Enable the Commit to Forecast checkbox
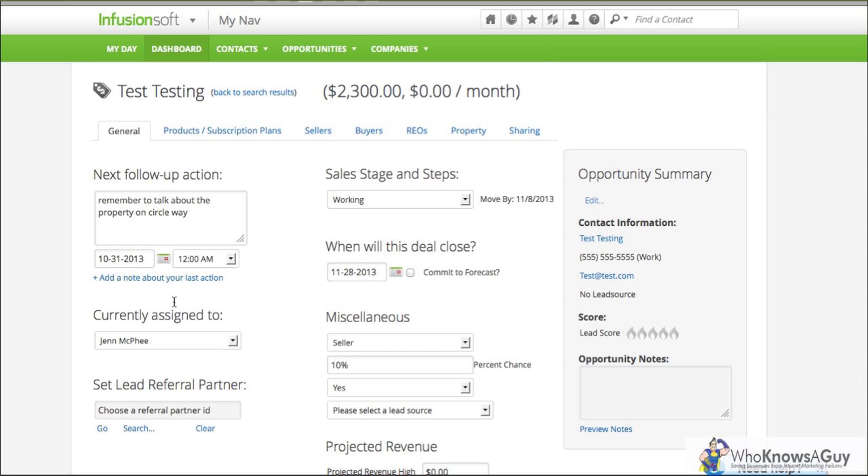The image size is (868, 476). 410,273
